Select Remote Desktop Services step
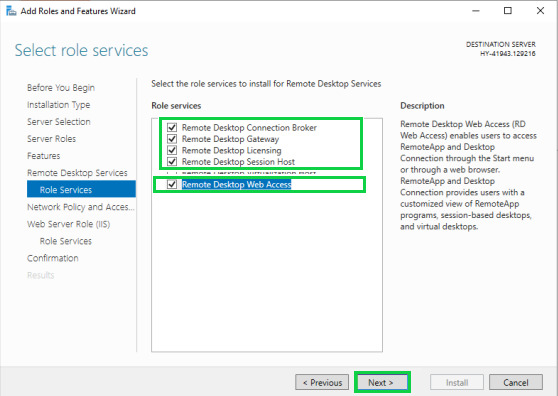 [x=77, y=173]
